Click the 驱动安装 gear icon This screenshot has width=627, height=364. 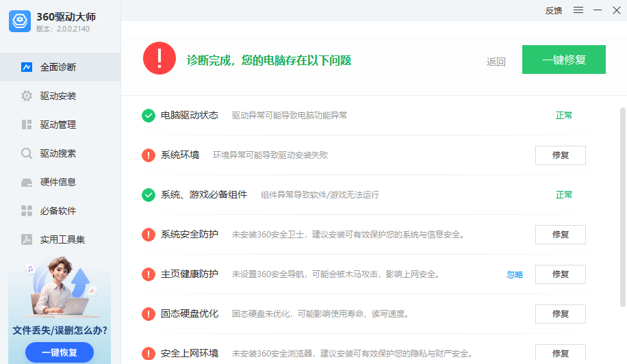pyautogui.click(x=27, y=96)
